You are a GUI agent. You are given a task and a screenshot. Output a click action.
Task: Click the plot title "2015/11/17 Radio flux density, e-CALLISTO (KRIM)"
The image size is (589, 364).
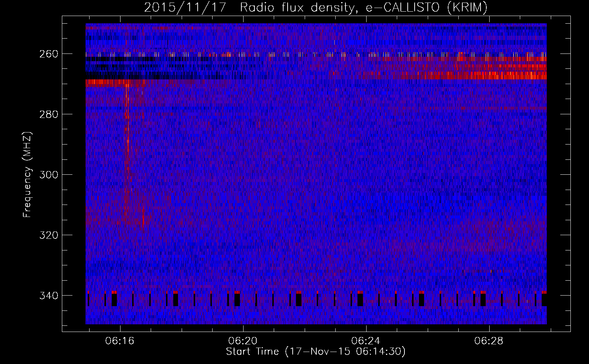click(316, 7)
